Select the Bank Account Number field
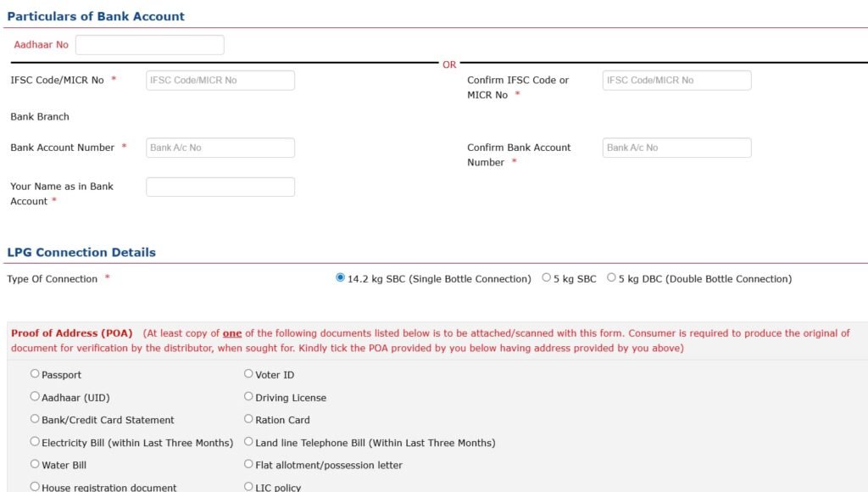Screen dimensions: 868x492 point(220,148)
